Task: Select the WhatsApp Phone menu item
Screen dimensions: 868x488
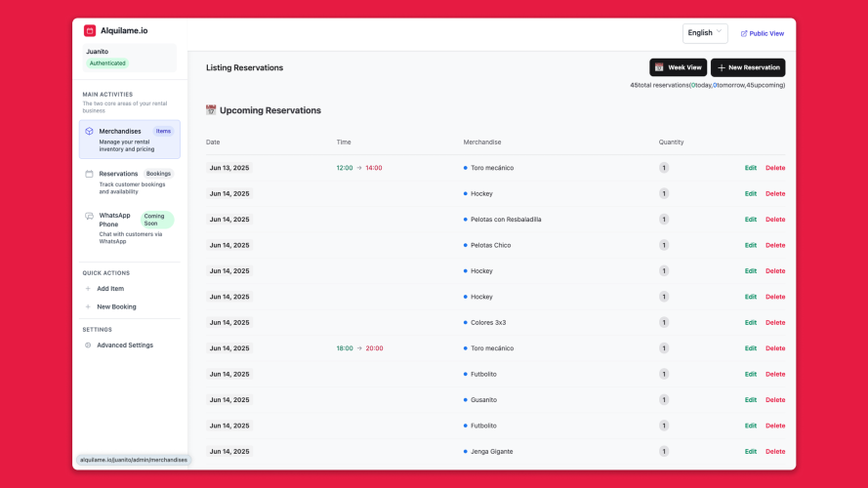Action: coord(130,228)
